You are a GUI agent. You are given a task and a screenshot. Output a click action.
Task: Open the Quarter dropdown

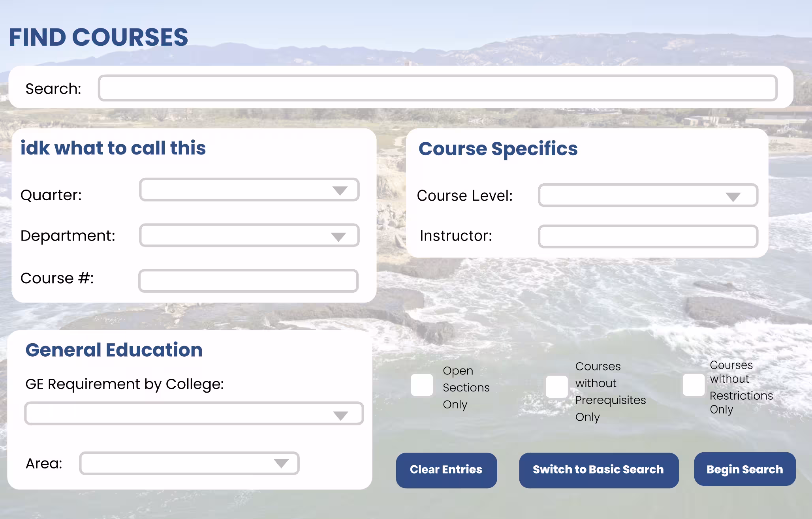click(249, 190)
